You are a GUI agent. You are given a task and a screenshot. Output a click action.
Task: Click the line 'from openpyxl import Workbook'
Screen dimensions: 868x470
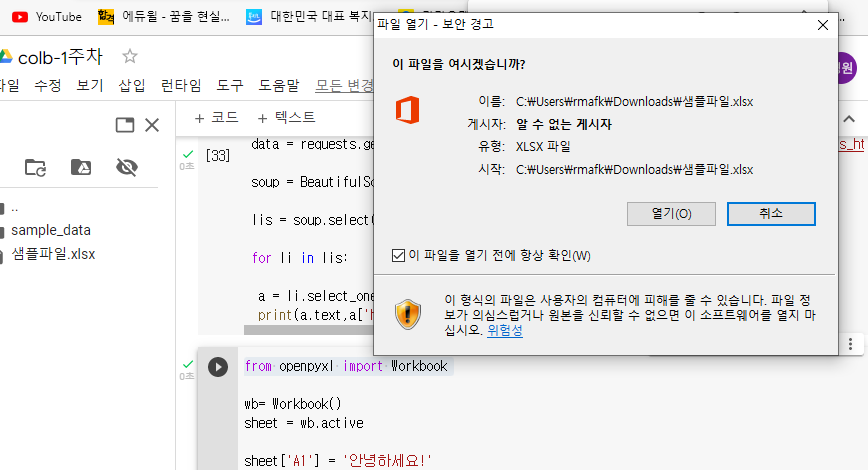pos(346,366)
